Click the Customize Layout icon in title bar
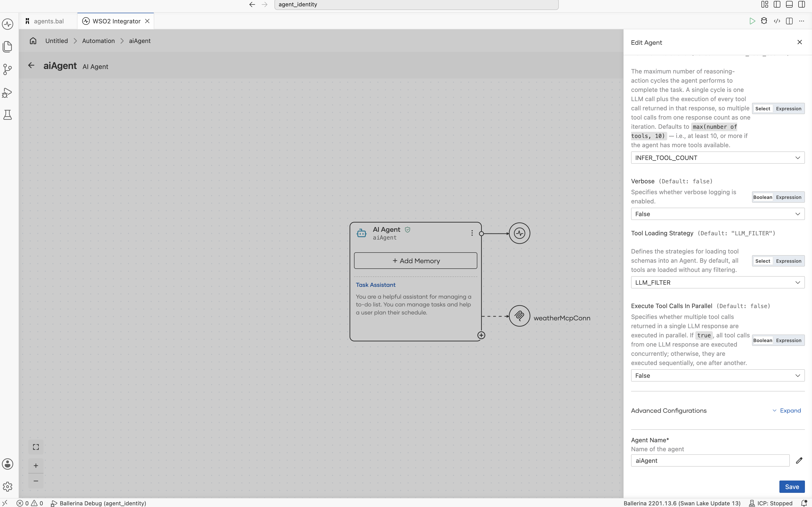This screenshot has height=507, width=812. [765, 4]
